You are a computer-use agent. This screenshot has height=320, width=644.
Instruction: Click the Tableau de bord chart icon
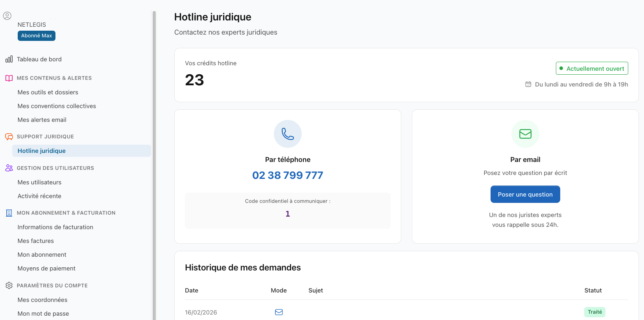click(x=9, y=59)
